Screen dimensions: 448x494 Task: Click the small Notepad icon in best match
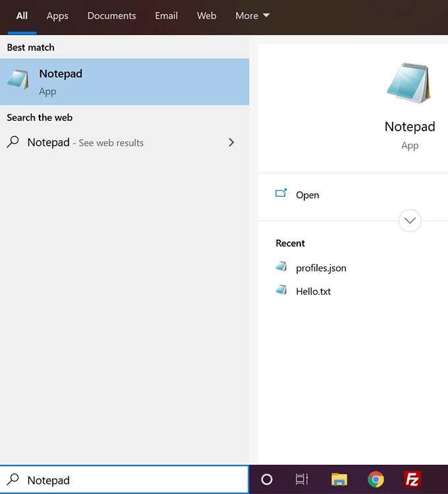18,79
